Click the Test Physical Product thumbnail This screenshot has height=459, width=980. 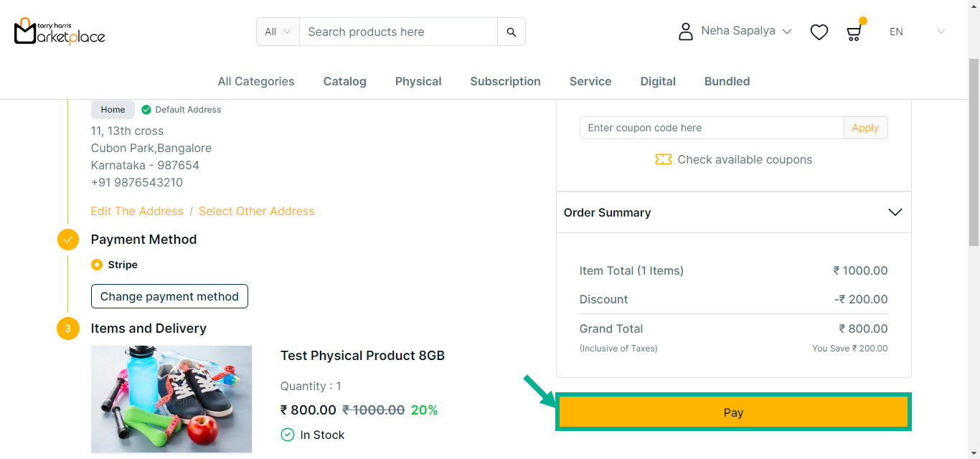pyautogui.click(x=171, y=399)
